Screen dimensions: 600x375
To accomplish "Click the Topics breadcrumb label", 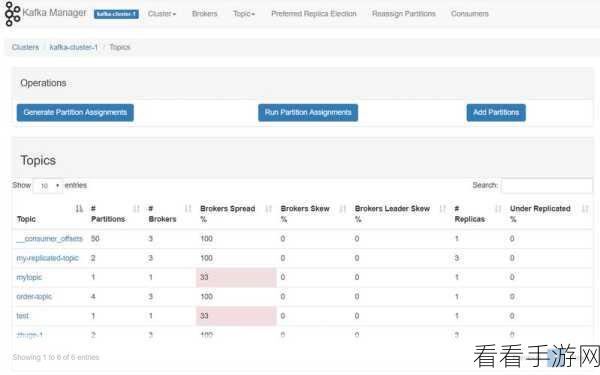I will pyautogui.click(x=120, y=47).
